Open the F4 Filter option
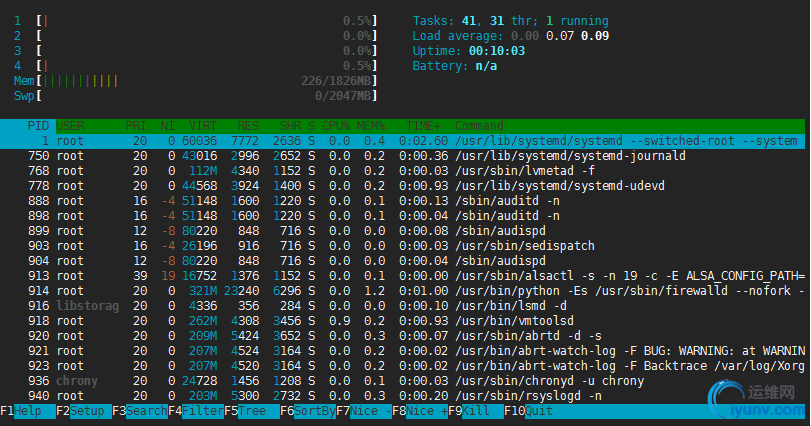The height and width of the screenshot is (426, 811). pos(195,410)
